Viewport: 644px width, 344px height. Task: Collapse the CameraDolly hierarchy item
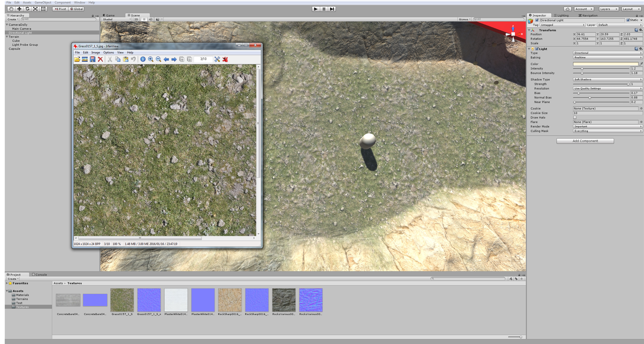pos(7,25)
